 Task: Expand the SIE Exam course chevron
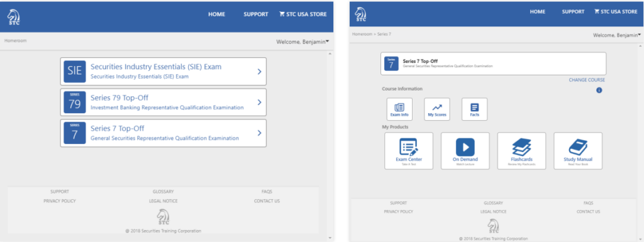click(259, 72)
